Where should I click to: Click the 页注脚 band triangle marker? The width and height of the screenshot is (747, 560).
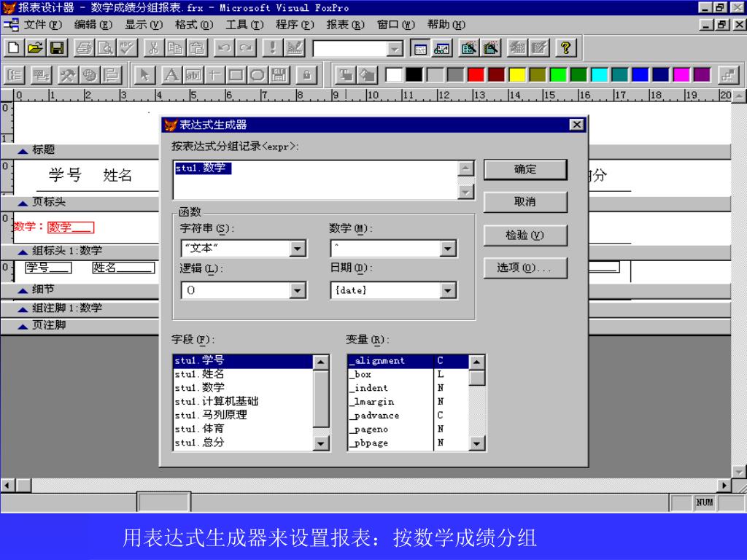[x=23, y=326]
